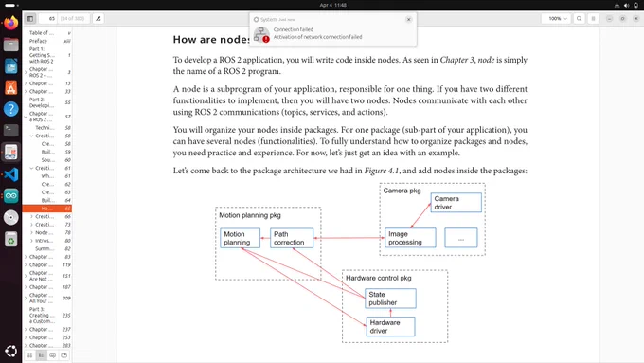Screen dimensions: 644x363
Task: Jump to Sou… entry on page 60
Action: coord(47,160)
